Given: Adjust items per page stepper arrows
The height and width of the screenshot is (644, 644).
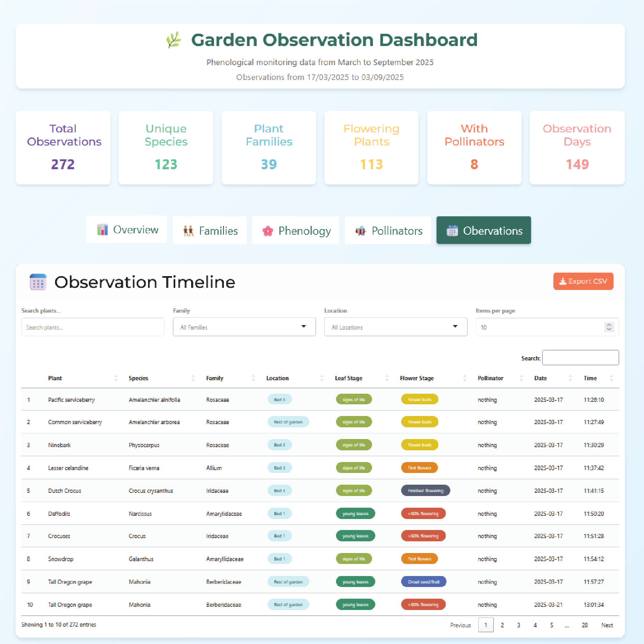Looking at the screenshot, I should click(x=609, y=327).
